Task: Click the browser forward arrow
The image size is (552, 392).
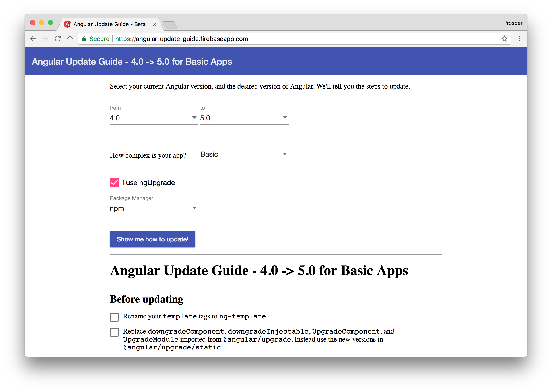Action: point(45,39)
